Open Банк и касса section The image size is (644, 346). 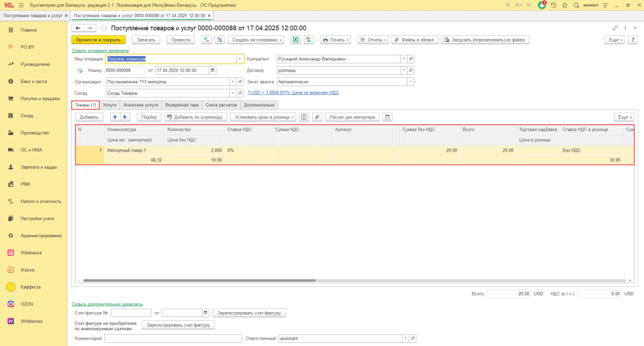tap(34, 81)
